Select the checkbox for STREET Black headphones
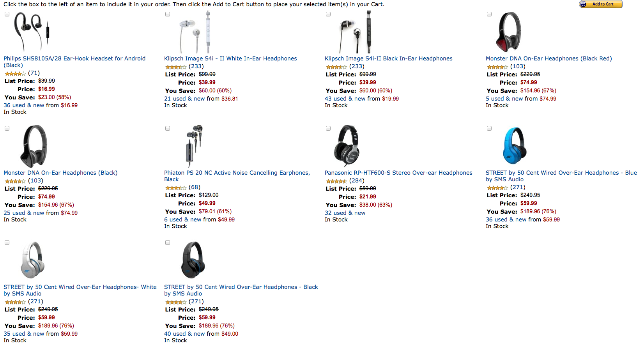This screenshot has width=644, height=347. pos(168,242)
